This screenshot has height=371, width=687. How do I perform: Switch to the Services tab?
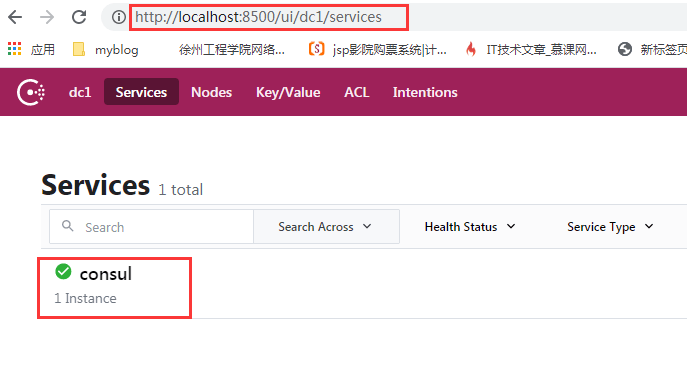coord(141,92)
